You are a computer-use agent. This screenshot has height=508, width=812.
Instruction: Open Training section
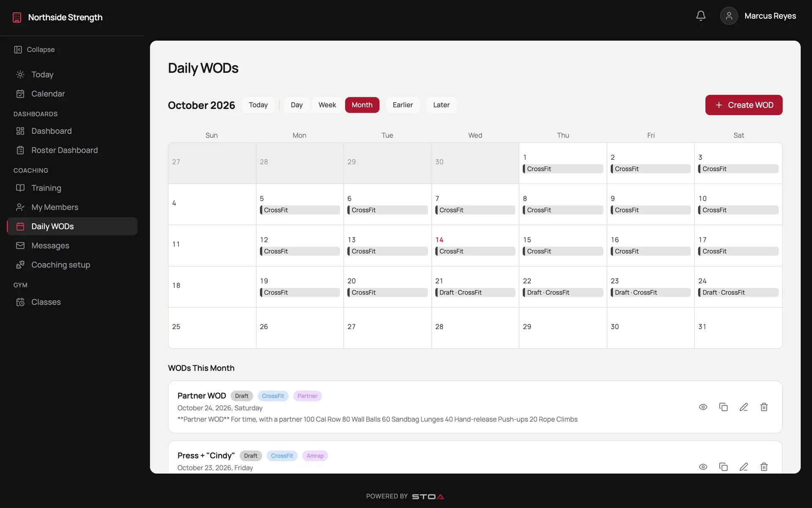[72, 188]
